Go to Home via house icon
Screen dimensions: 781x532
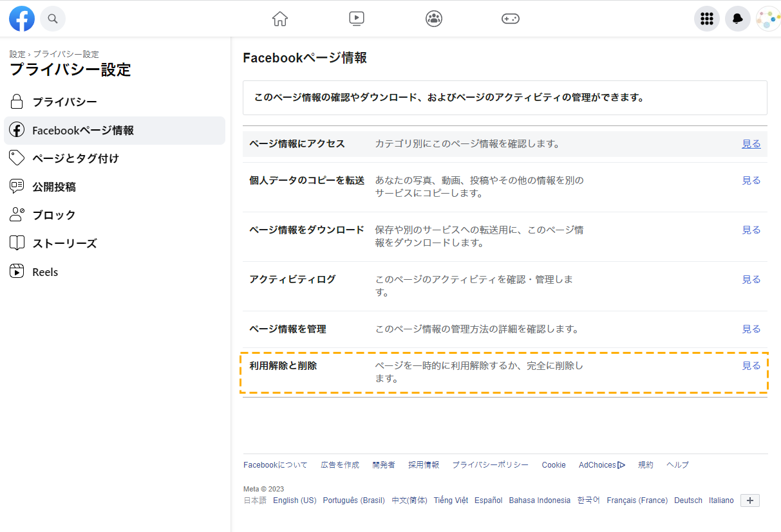280,19
